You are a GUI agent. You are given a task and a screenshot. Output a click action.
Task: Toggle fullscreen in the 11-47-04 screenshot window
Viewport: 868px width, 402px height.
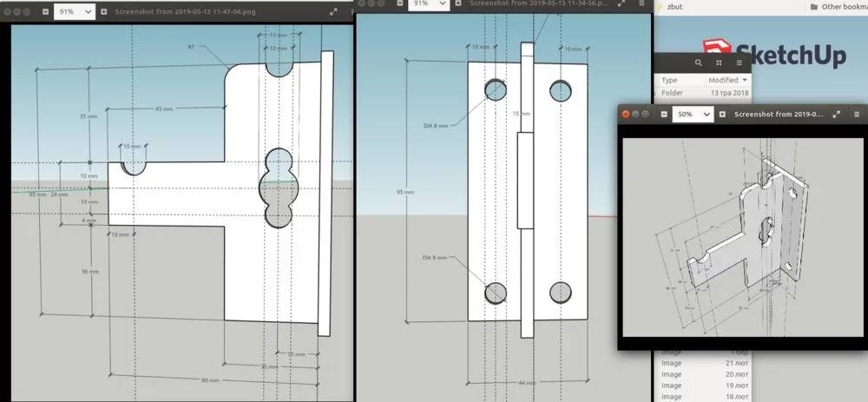click(333, 11)
